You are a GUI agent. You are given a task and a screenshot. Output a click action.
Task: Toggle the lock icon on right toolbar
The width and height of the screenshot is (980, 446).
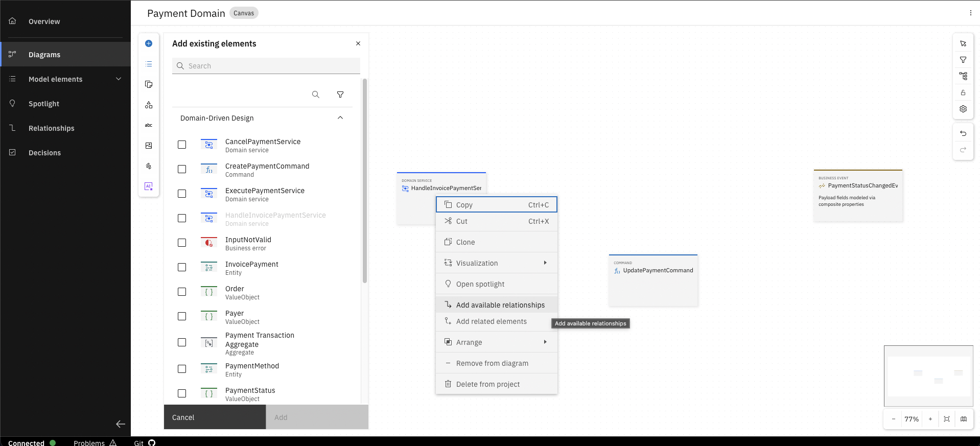pos(963,92)
